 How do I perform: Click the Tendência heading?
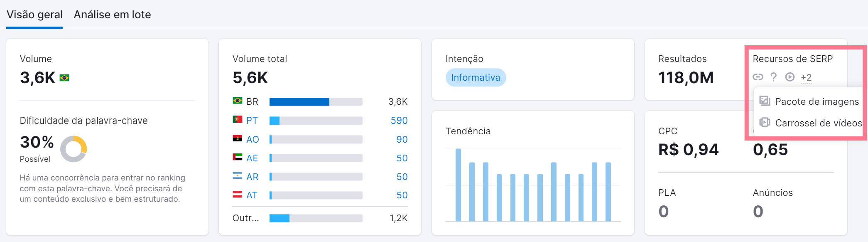pos(468,131)
